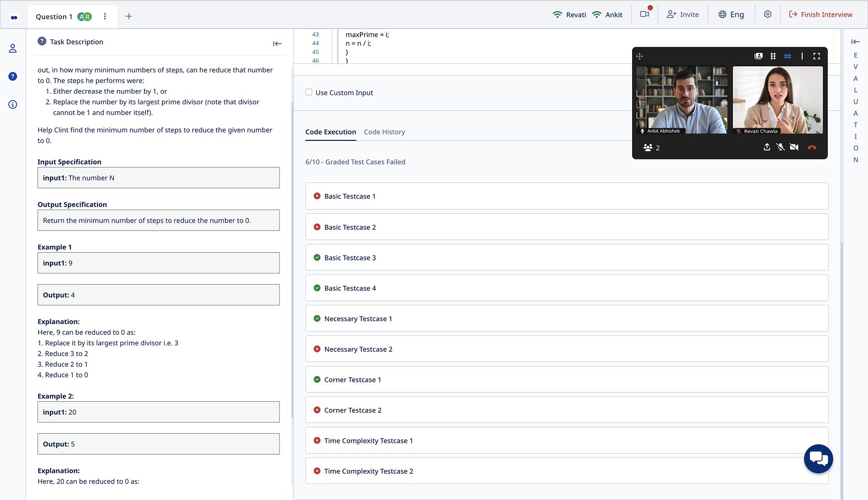Expand Basic Testcase 1 result
Screen dimensions: 868x500
coord(567,196)
